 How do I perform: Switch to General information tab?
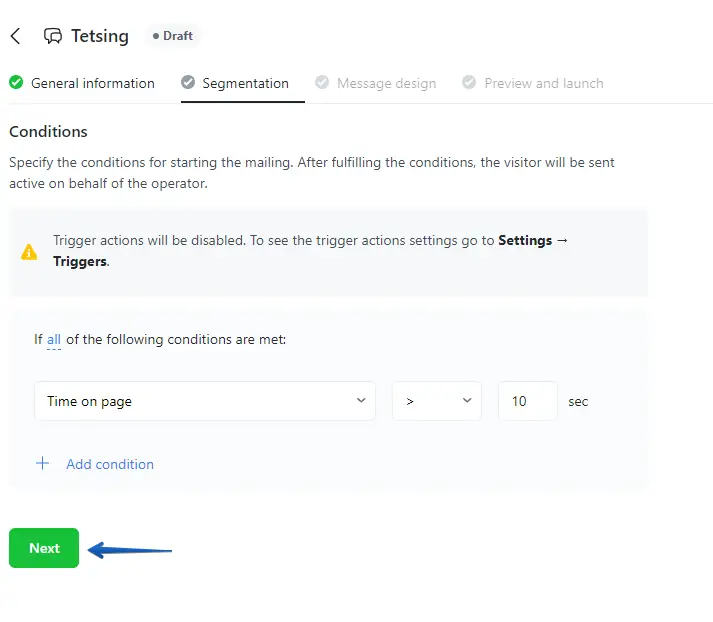click(x=92, y=83)
